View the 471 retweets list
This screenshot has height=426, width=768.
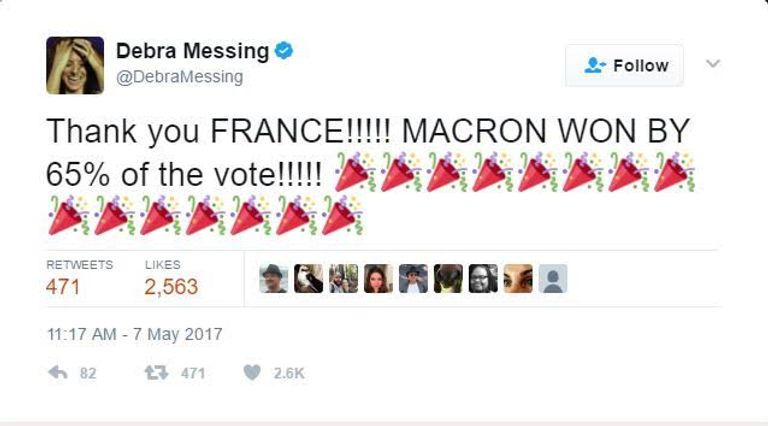coord(63,287)
